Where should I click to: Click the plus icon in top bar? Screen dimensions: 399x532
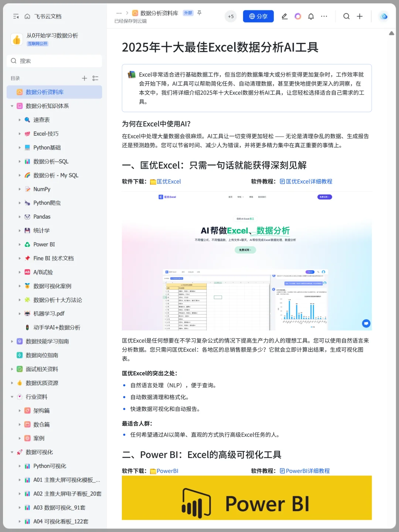point(359,16)
